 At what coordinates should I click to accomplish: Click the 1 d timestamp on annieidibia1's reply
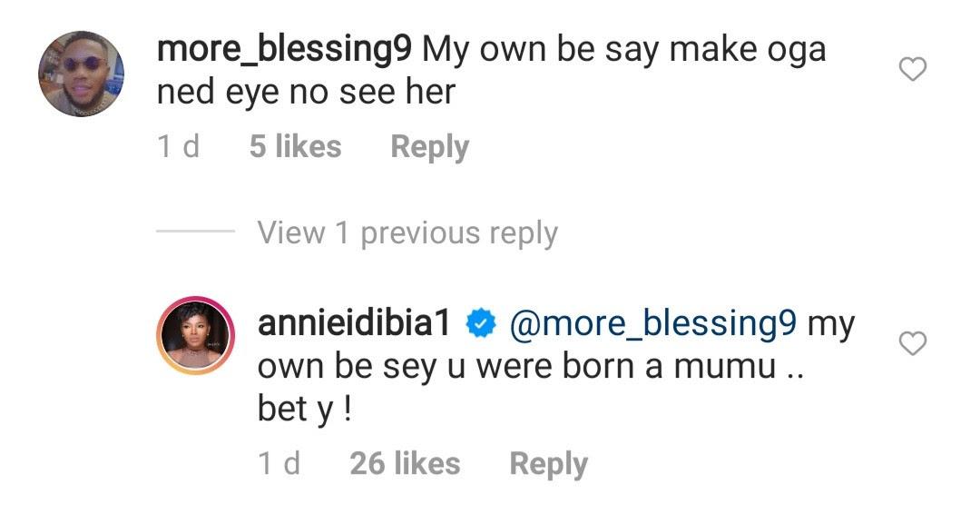coord(279,464)
